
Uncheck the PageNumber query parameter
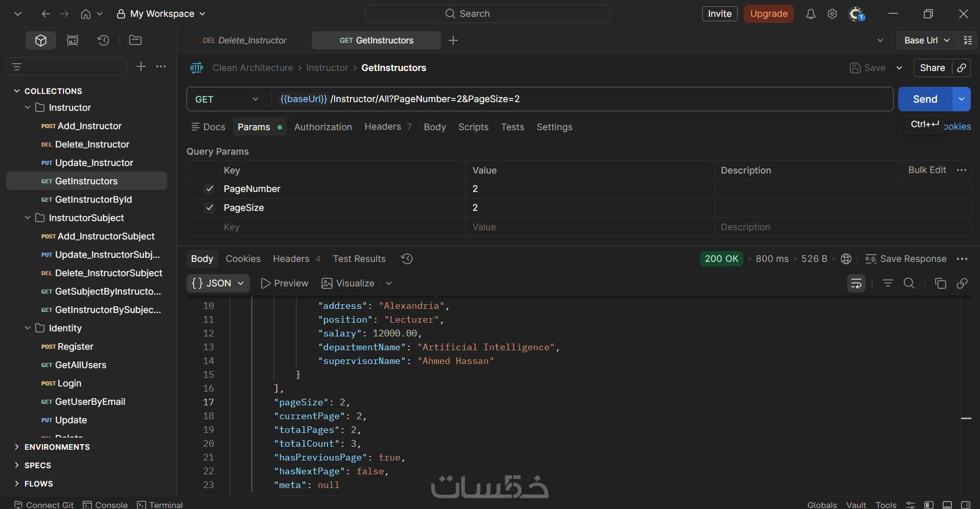coord(209,189)
